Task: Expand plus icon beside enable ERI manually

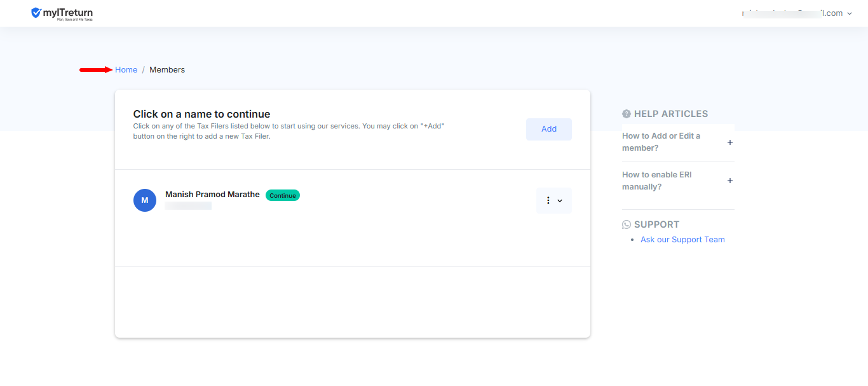Action: click(730, 181)
